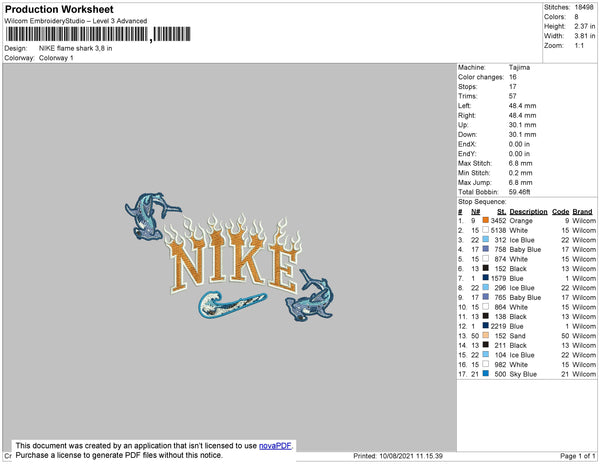This screenshot has width=600, height=464.
Task: Select the Black swatch in row 6
Action: tap(486, 268)
